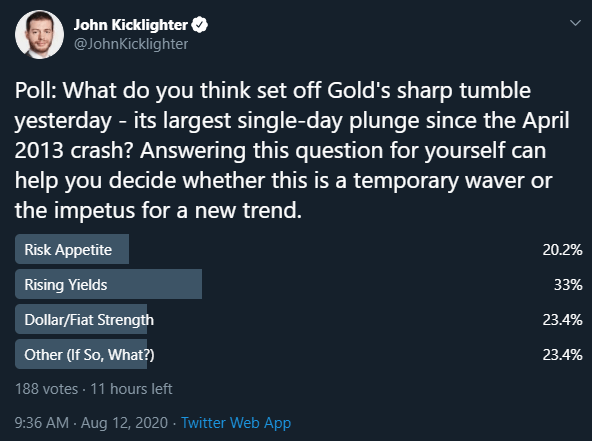This screenshot has width=592, height=441.
Task: Click the 33% result for Rising Yields
Action: pos(568,285)
